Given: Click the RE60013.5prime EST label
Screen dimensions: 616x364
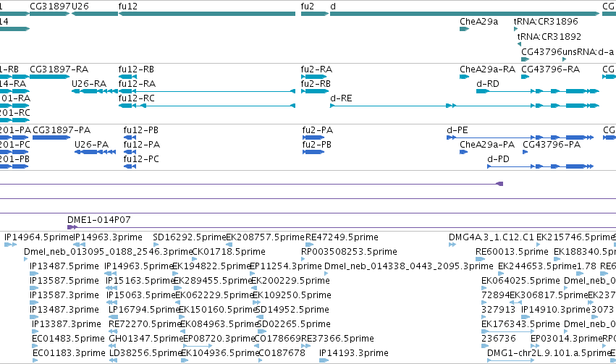Looking at the screenshot, I should [512, 252].
